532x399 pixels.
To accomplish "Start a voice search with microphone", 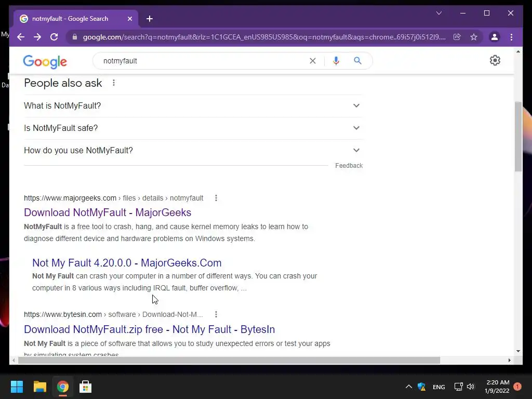I will pyautogui.click(x=336, y=61).
